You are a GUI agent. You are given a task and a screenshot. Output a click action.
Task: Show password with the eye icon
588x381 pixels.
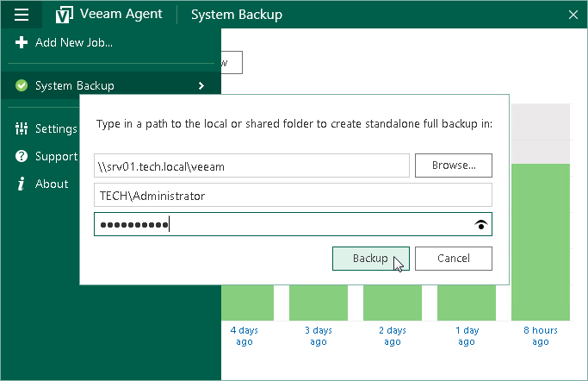point(481,224)
